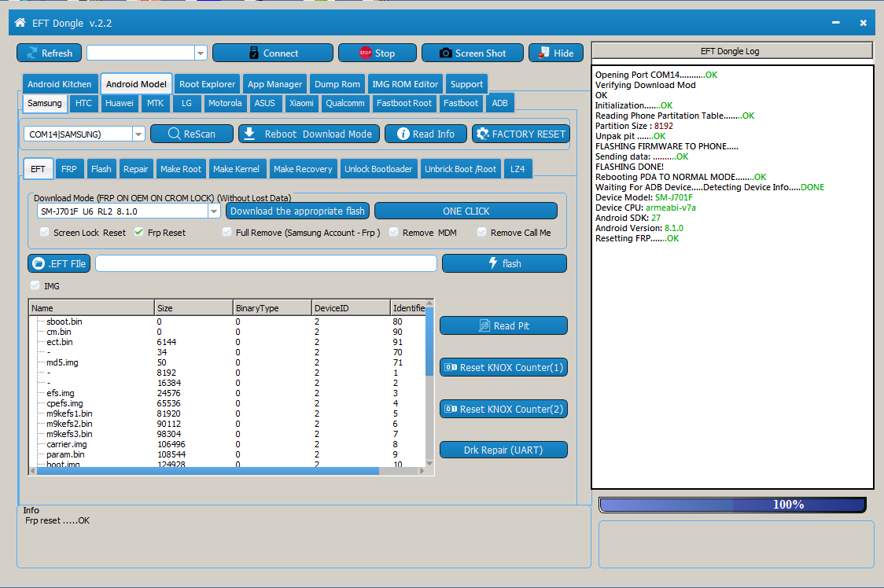Open the COM14|SAMSUNG port dropdown
The width and height of the screenshot is (884, 588).
(138, 134)
